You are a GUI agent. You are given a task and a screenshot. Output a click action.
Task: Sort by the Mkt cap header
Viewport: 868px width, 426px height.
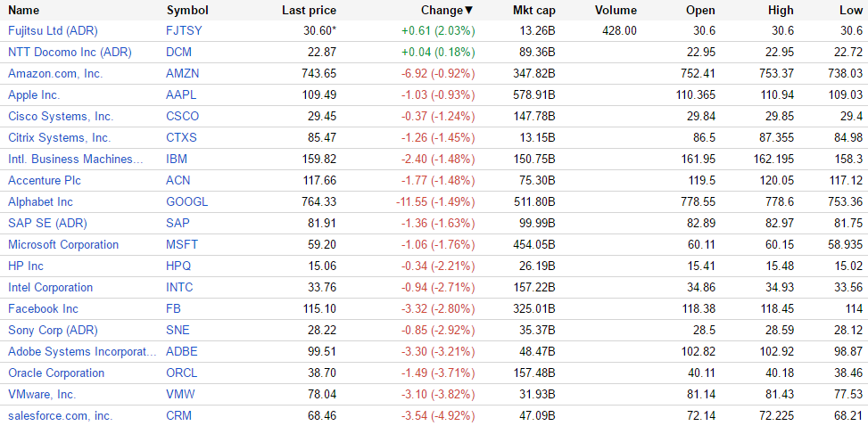(534, 11)
